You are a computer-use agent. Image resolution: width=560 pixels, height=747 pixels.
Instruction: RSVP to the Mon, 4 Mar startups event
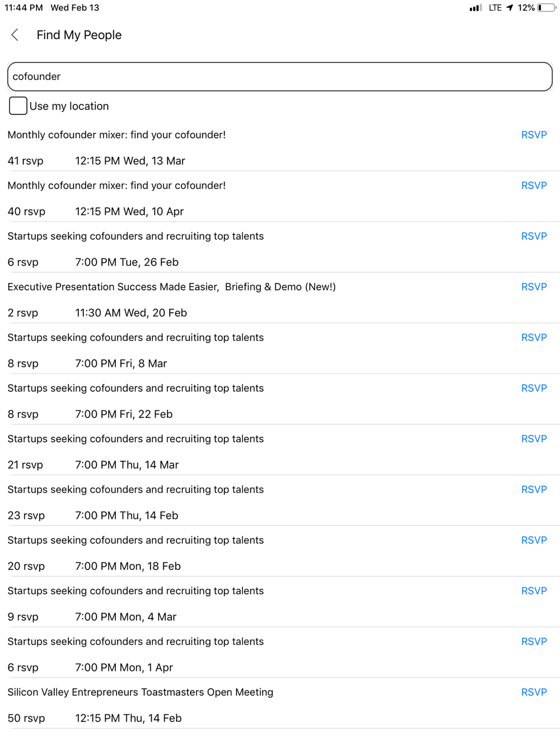coord(534,591)
